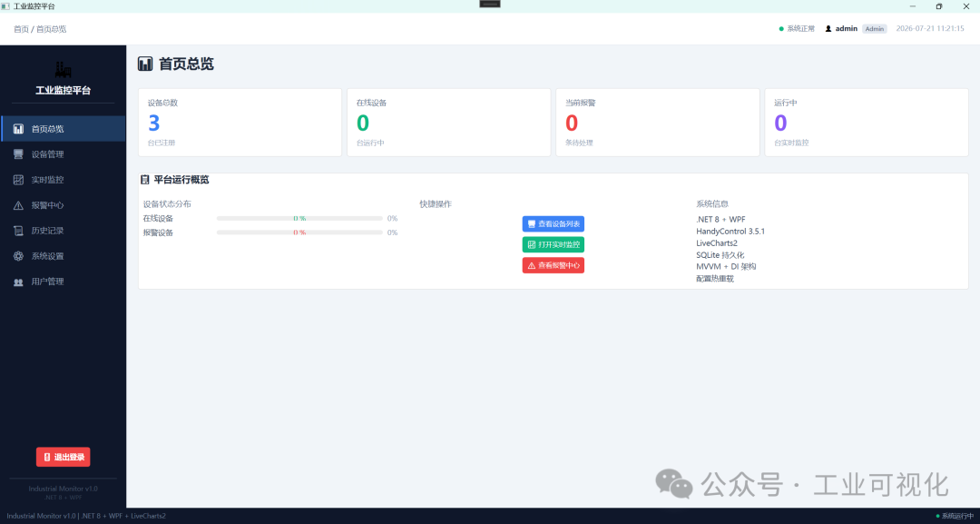The width and height of the screenshot is (980, 524).
Task: Click the status bar Industrial Monitor version text
Action: tap(86, 516)
